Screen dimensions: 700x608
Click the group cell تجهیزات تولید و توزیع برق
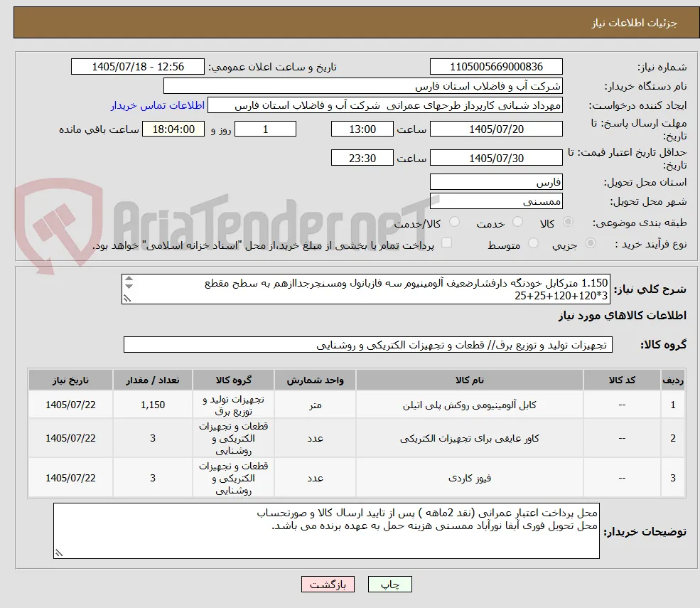[x=234, y=405]
